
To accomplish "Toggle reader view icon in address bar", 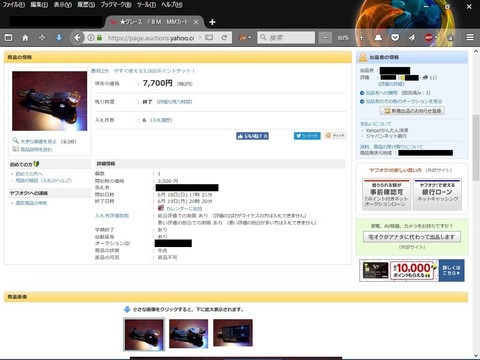I will (209, 38).
